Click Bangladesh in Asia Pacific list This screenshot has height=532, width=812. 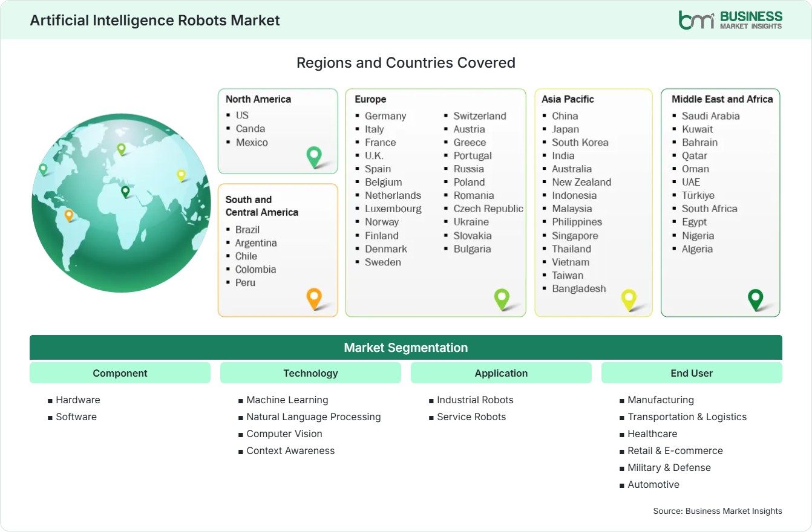click(x=579, y=288)
